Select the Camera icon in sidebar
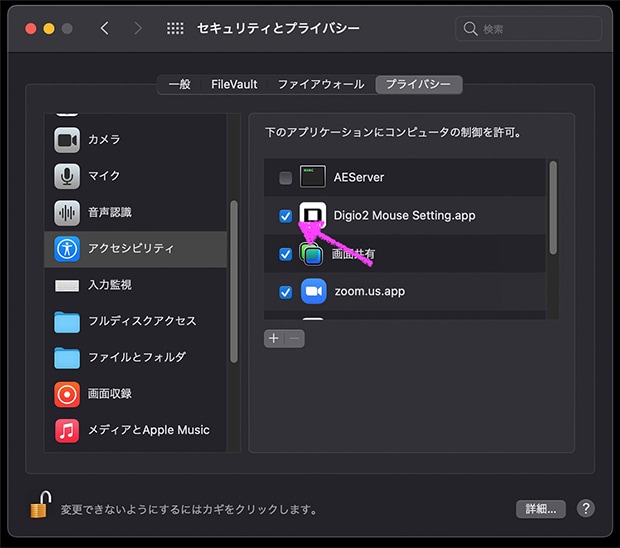This screenshot has height=548, width=620. (67, 140)
